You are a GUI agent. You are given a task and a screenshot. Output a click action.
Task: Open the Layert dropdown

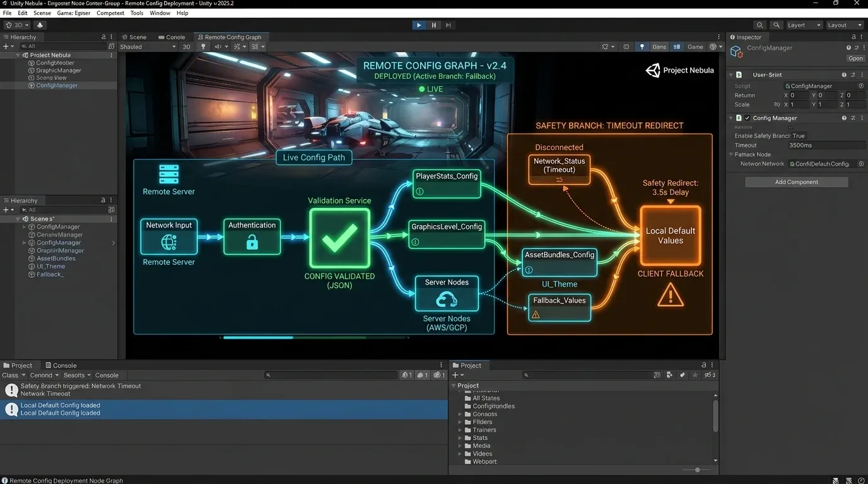click(x=804, y=25)
